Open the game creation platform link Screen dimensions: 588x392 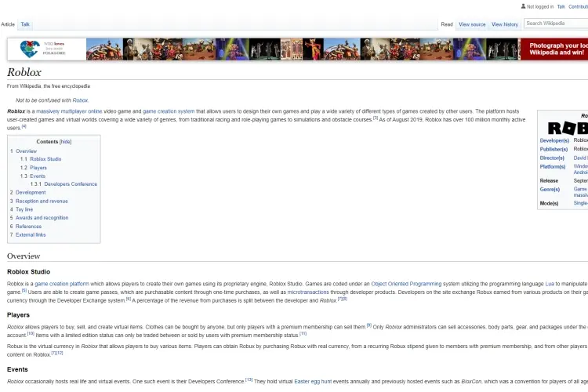click(x=62, y=284)
